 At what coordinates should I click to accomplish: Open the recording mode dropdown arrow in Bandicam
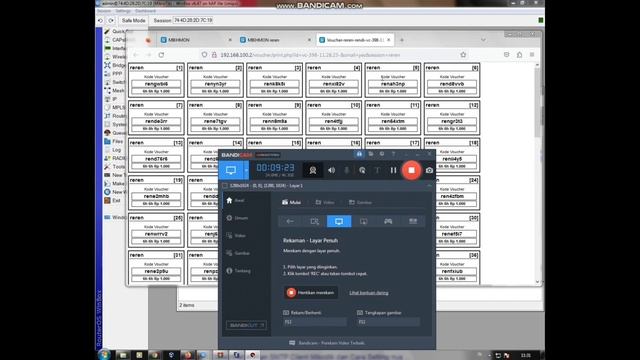(x=246, y=170)
